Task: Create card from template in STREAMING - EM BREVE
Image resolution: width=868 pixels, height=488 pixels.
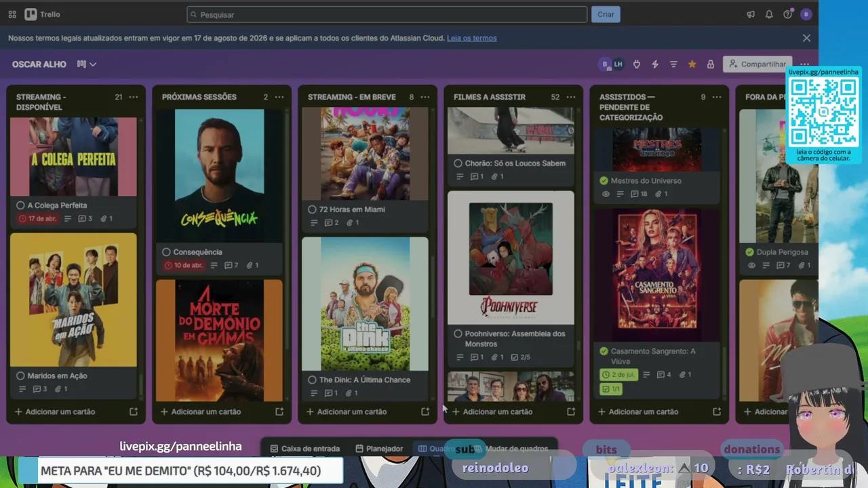Action: [425, 411]
